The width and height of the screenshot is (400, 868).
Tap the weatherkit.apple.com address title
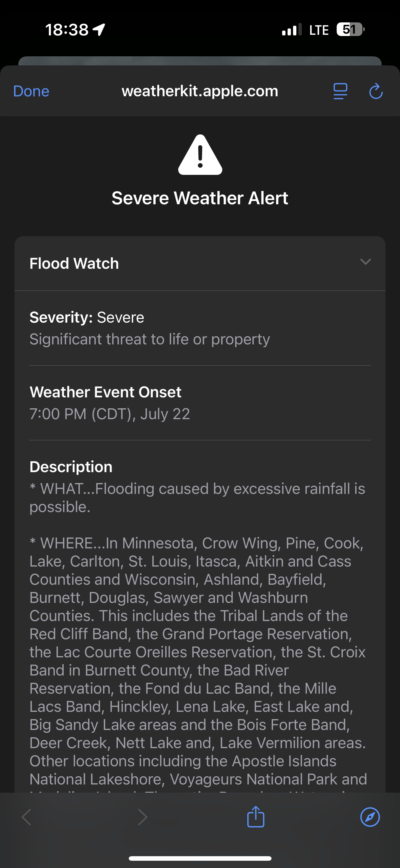[200, 91]
